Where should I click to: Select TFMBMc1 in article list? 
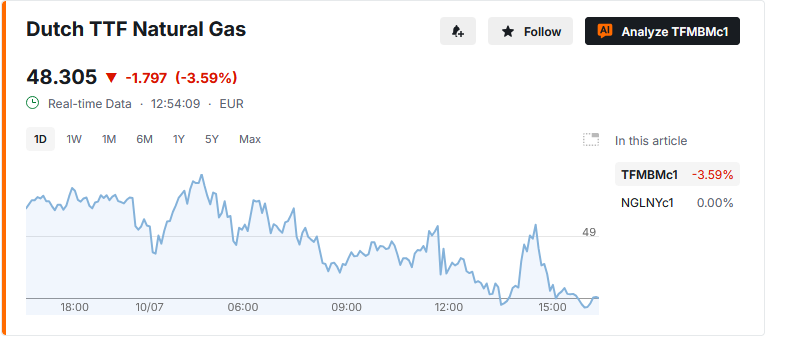[677, 174]
